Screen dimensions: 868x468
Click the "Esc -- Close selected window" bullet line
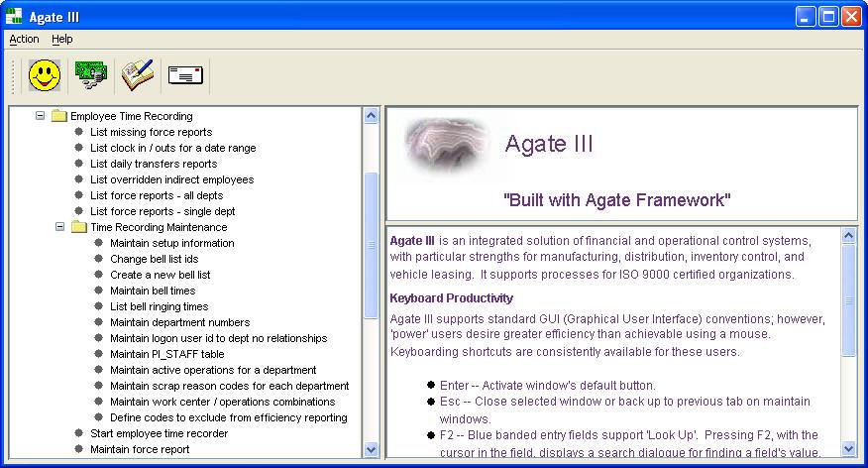tap(625, 409)
